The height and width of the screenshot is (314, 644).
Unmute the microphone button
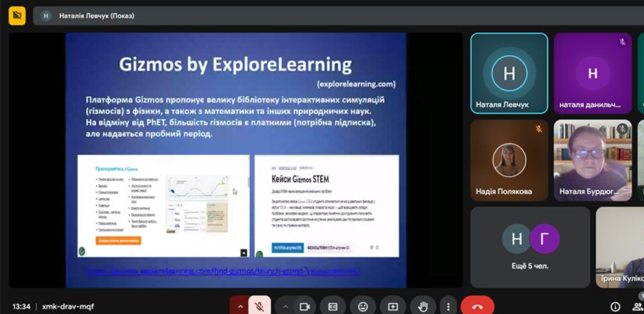pos(259,307)
